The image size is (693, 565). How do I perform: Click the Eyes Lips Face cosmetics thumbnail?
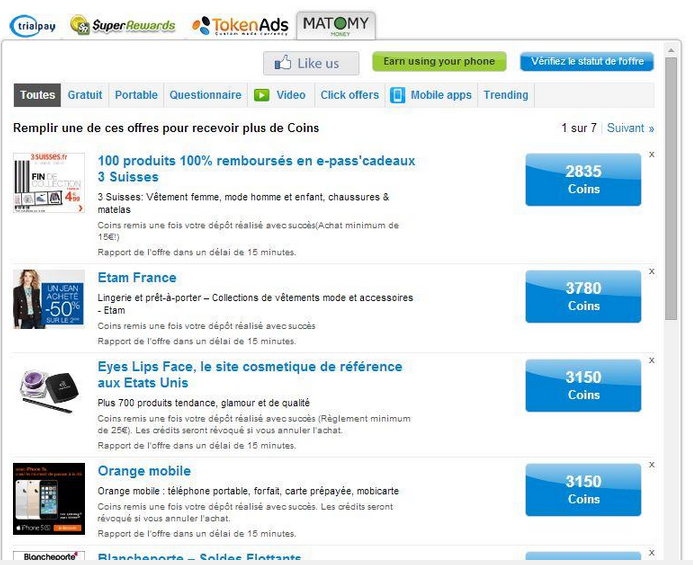pyautogui.click(x=49, y=391)
